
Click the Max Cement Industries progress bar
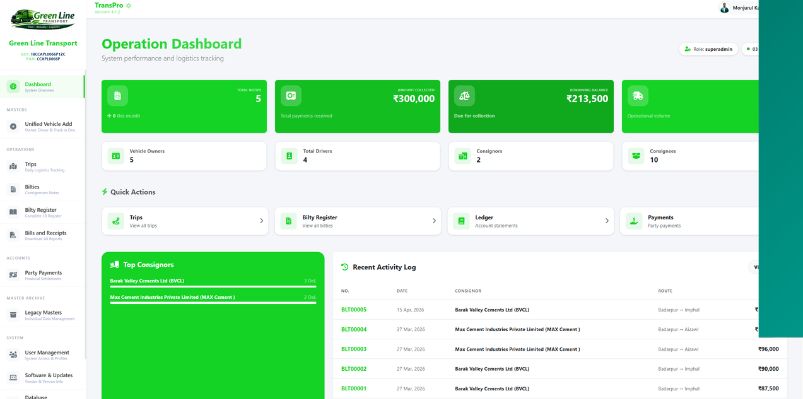(x=213, y=303)
